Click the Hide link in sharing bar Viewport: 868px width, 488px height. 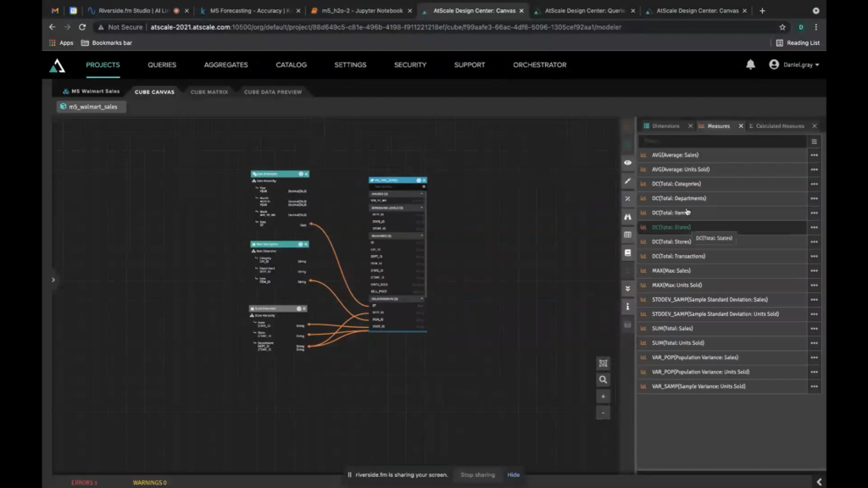coord(513,474)
